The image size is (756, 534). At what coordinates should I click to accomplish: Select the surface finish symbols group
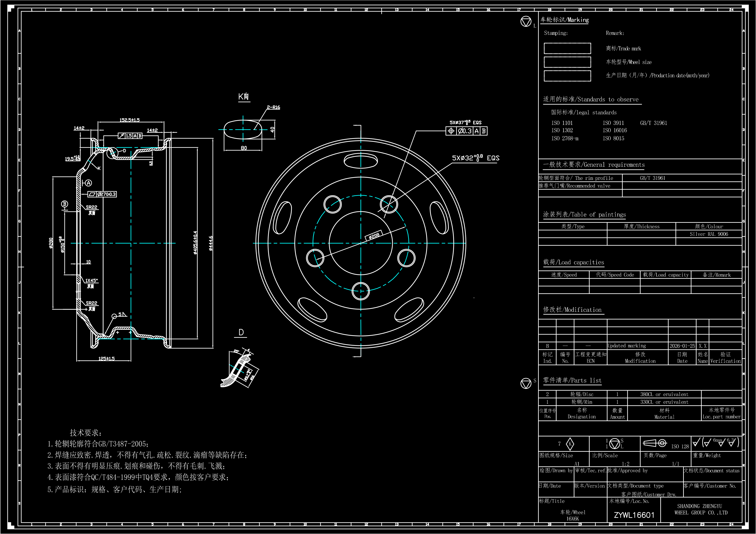(716, 442)
